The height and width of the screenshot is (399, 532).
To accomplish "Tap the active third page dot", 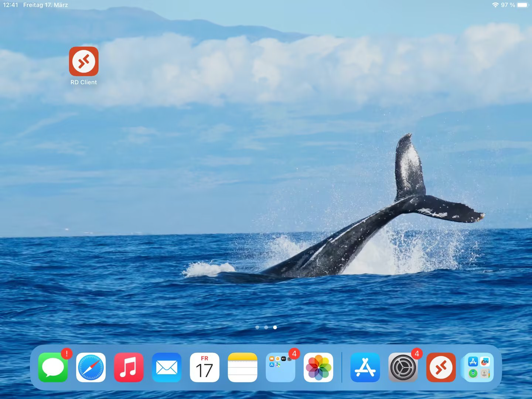I will (275, 327).
